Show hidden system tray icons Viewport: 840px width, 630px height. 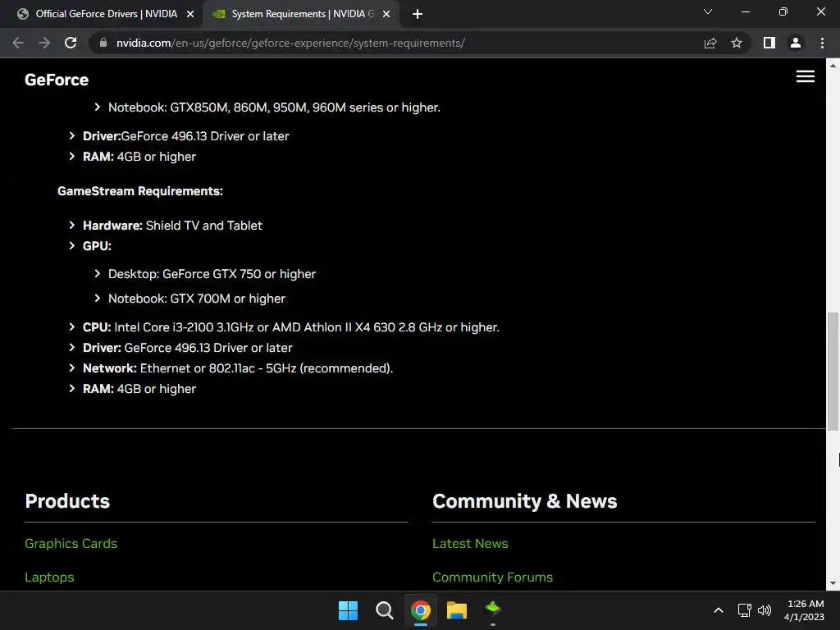click(719, 610)
